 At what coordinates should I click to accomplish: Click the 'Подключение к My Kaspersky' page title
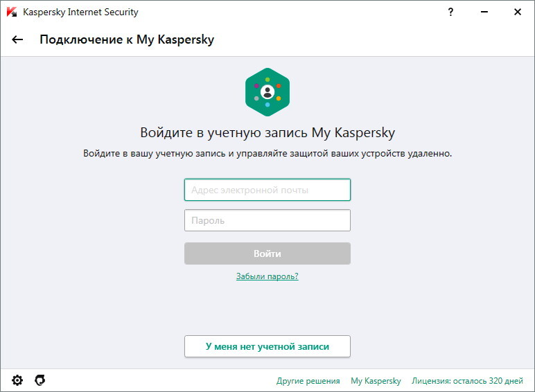pyautogui.click(x=127, y=39)
